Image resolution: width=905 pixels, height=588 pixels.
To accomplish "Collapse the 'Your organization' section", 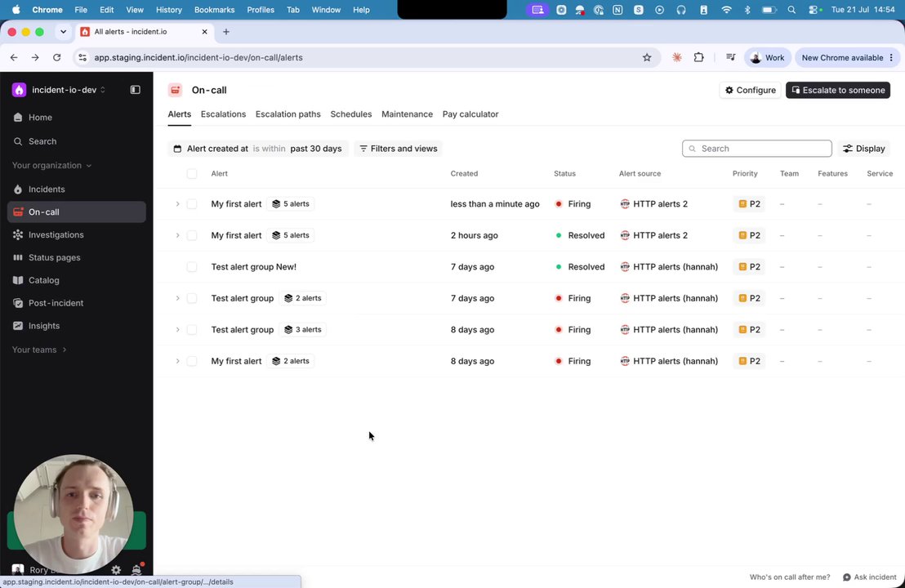I will 52,166.
